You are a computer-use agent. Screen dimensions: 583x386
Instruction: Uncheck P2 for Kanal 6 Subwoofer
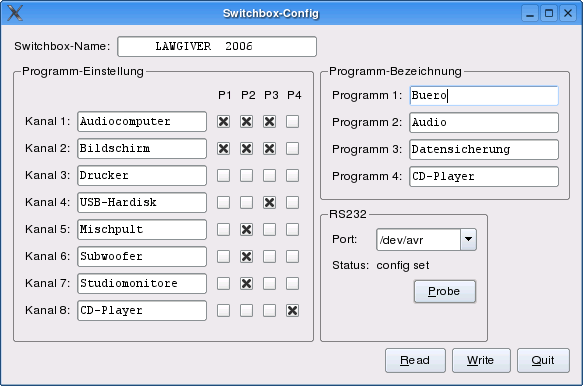[x=247, y=257]
